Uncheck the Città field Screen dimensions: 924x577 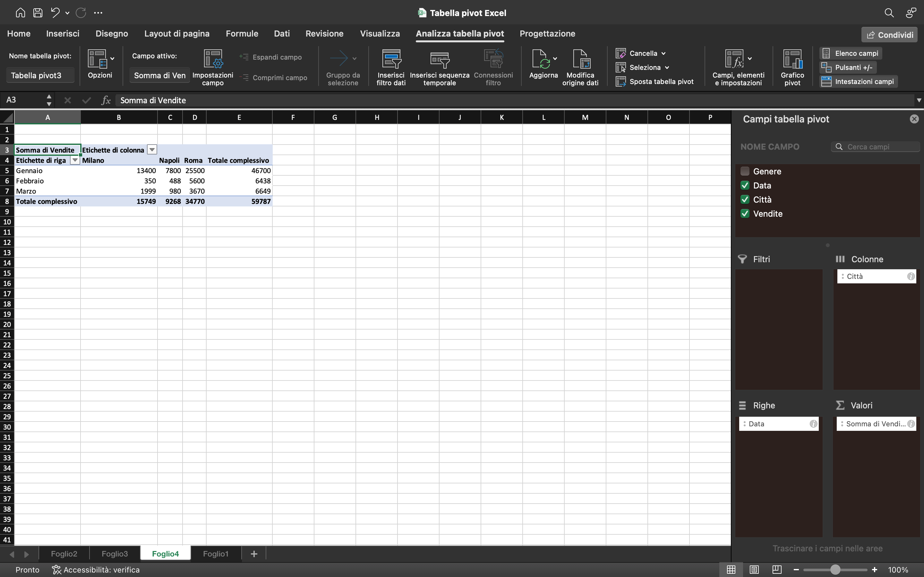(745, 199)
